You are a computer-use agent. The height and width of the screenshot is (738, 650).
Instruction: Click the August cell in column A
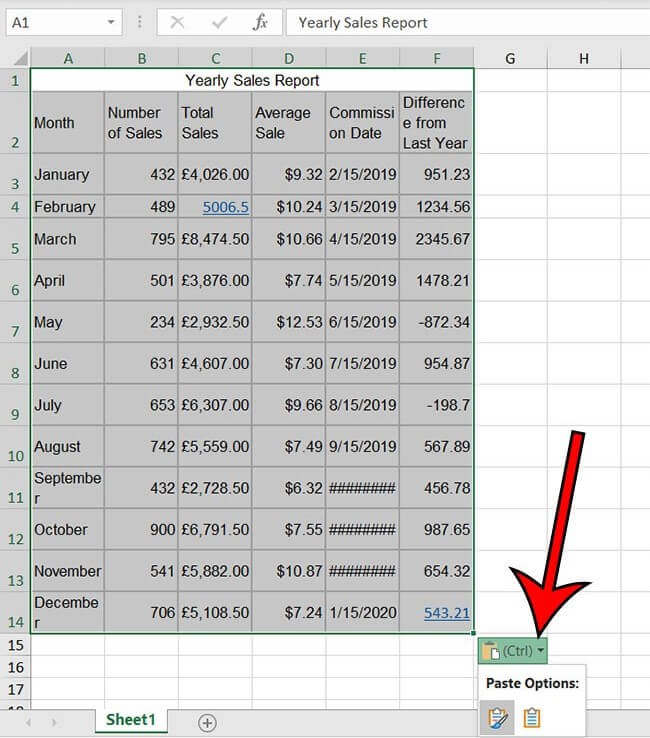pos(66,447)
